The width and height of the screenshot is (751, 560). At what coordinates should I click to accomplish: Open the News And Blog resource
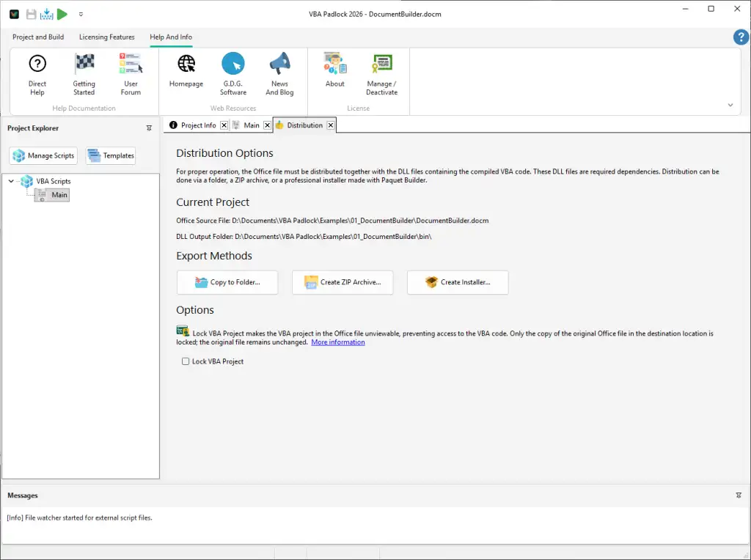279,73
